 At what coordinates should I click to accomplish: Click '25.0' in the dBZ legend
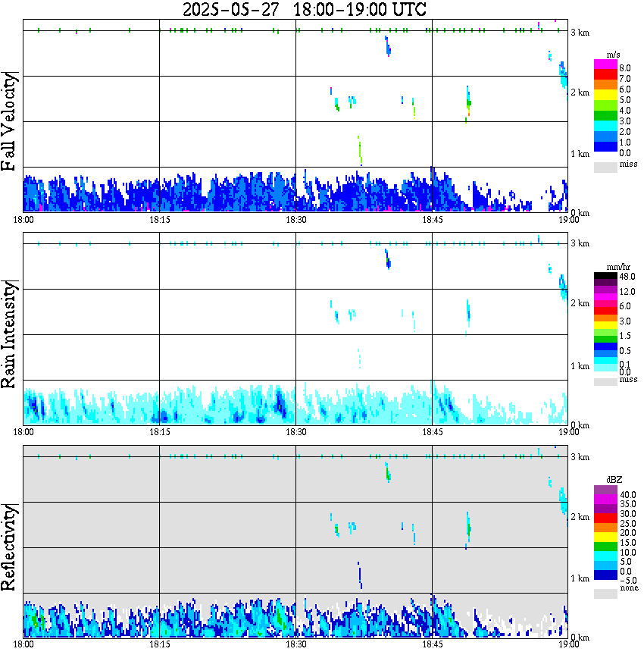[x=628, y=524]
